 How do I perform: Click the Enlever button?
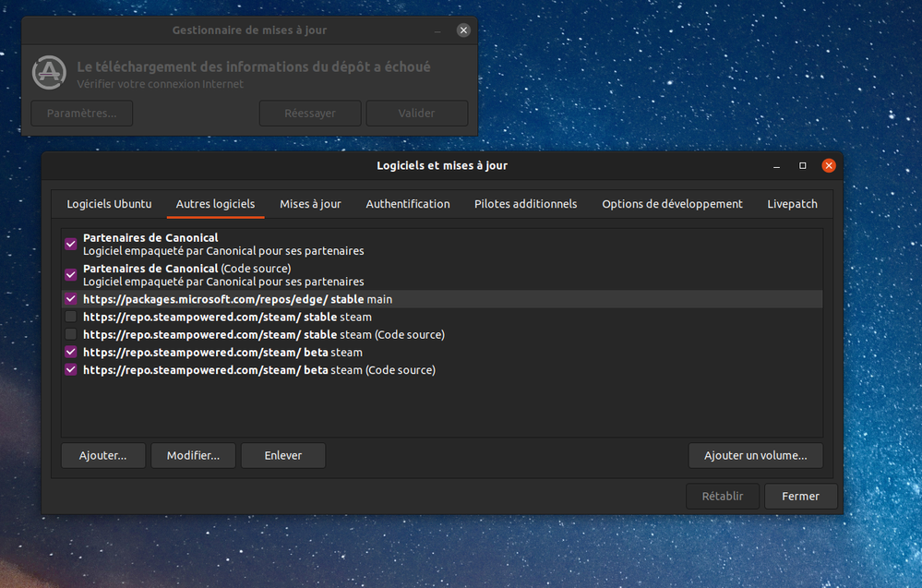click(282, 456)
